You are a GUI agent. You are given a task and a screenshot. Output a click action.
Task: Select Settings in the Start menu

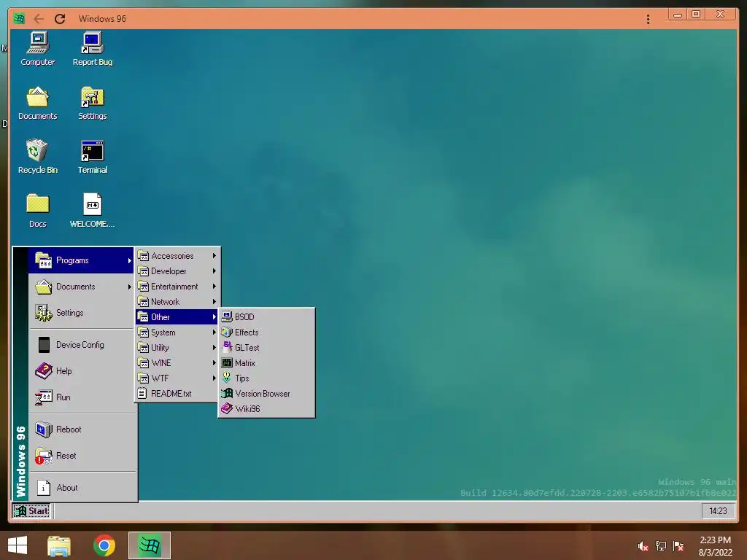[x=82, y=313]
